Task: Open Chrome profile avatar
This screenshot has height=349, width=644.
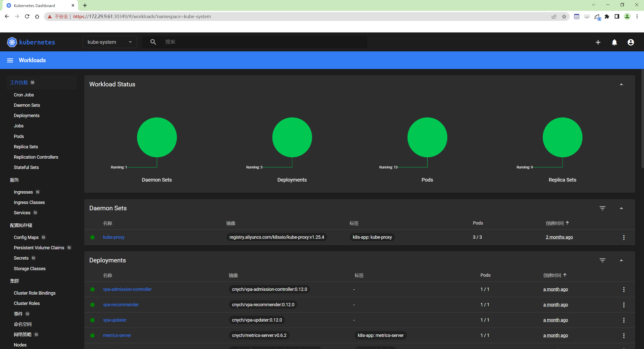Action: tap(627, 17)
